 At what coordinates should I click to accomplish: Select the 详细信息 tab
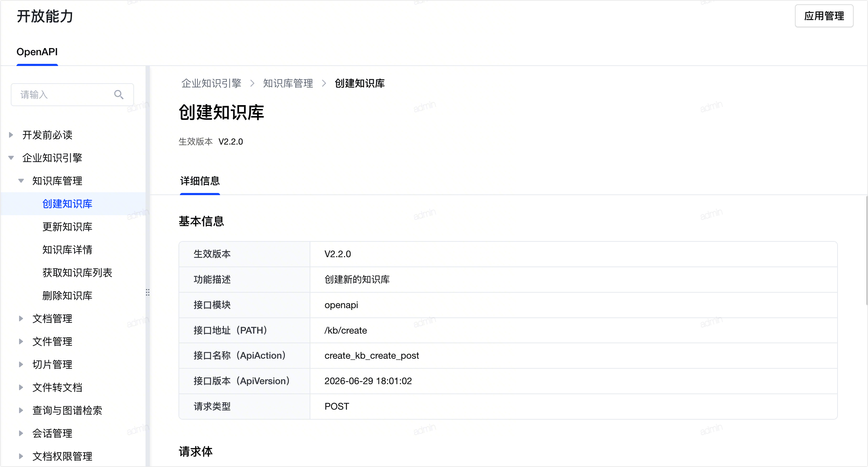click(200, 181)
